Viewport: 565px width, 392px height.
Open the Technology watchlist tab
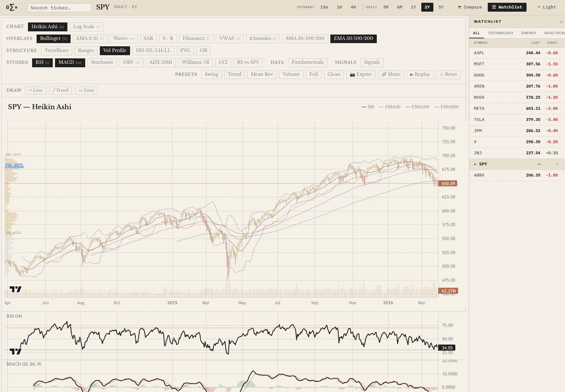[x=500, y=33]
